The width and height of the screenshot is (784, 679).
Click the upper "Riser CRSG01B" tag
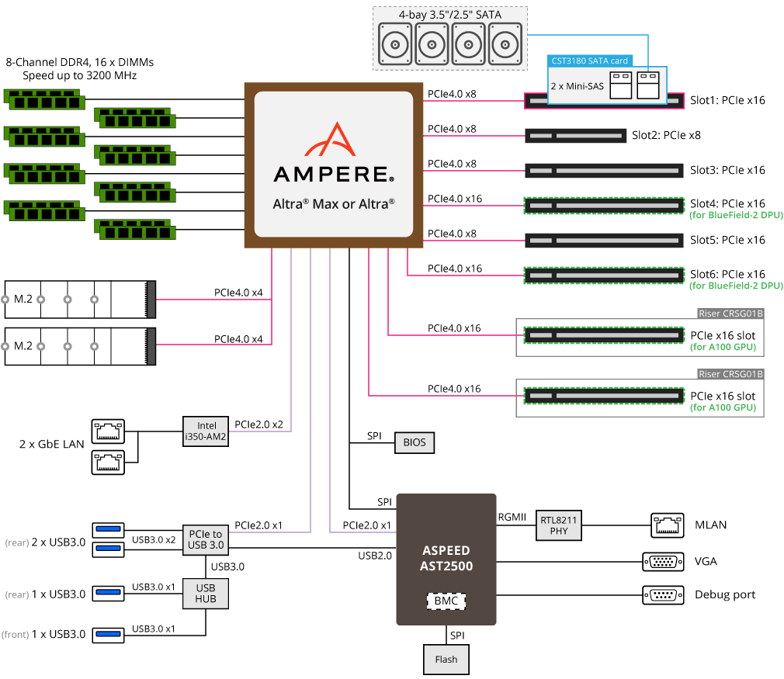point(730,314)
